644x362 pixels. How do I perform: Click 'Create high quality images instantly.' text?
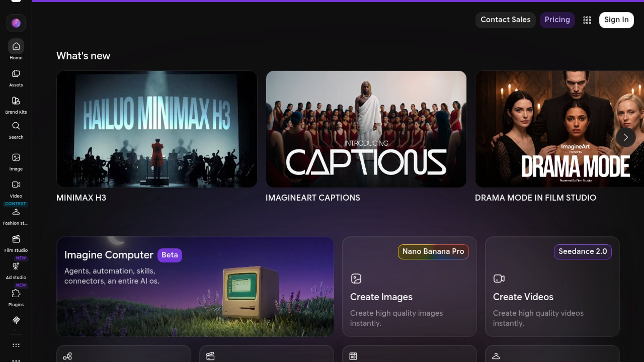point(396,318)
